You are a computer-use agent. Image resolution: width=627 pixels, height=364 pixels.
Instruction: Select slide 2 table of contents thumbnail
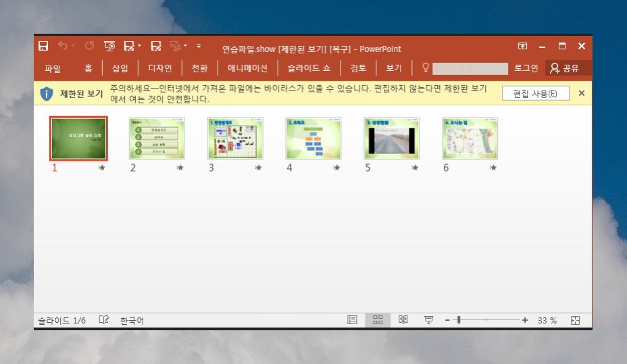(x=157, y=138)
